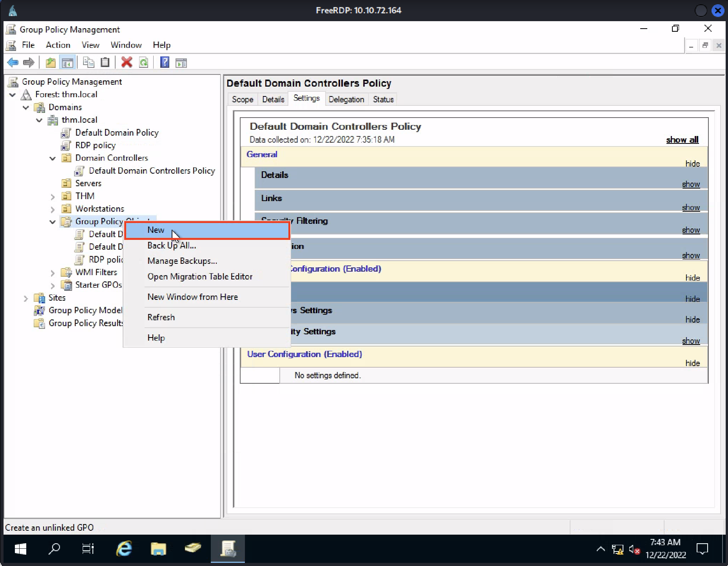Click the Back arrow toolbar icon
Viewport: 728px width, 566px height.
coord(13,62)
